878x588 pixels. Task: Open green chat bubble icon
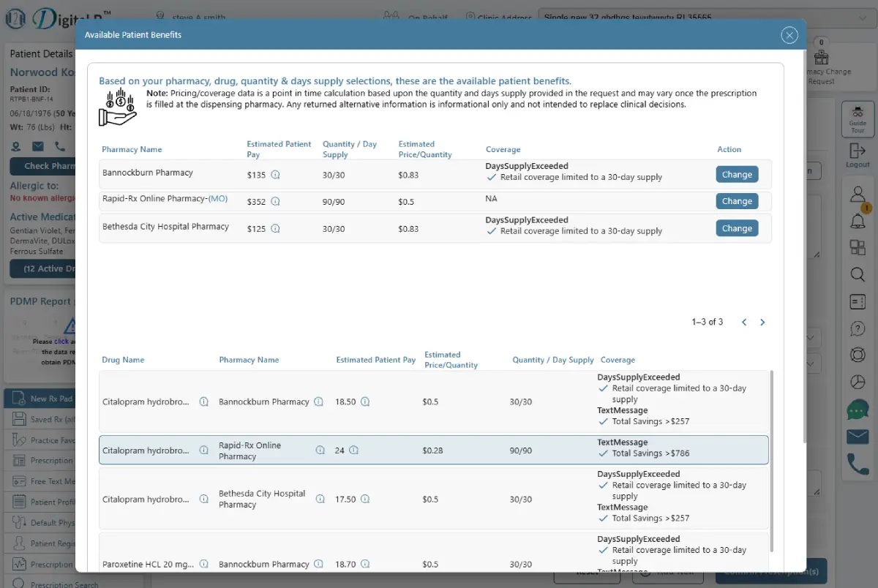point(858,410)
